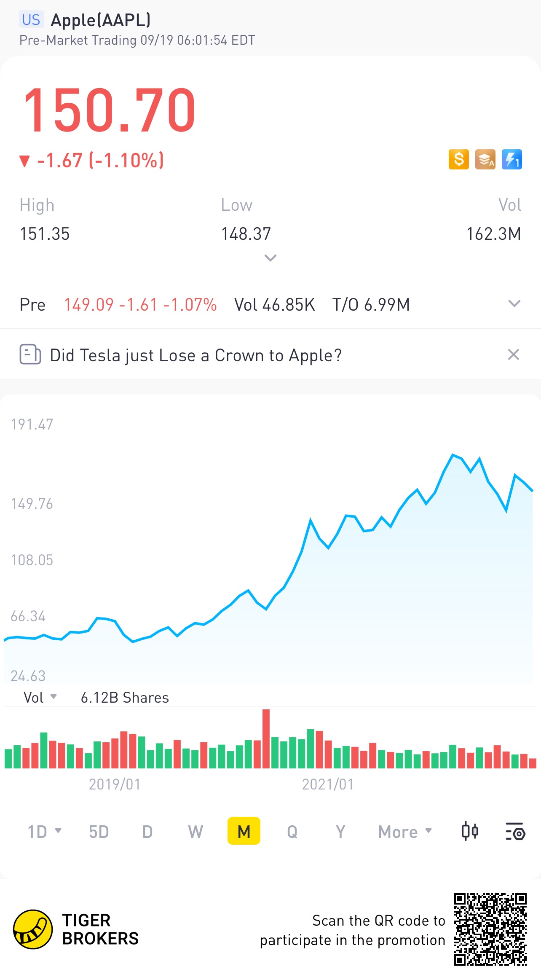Select the W weekly chart tab
The height and width of the screenshot is (980, 541).
(196, 832)
